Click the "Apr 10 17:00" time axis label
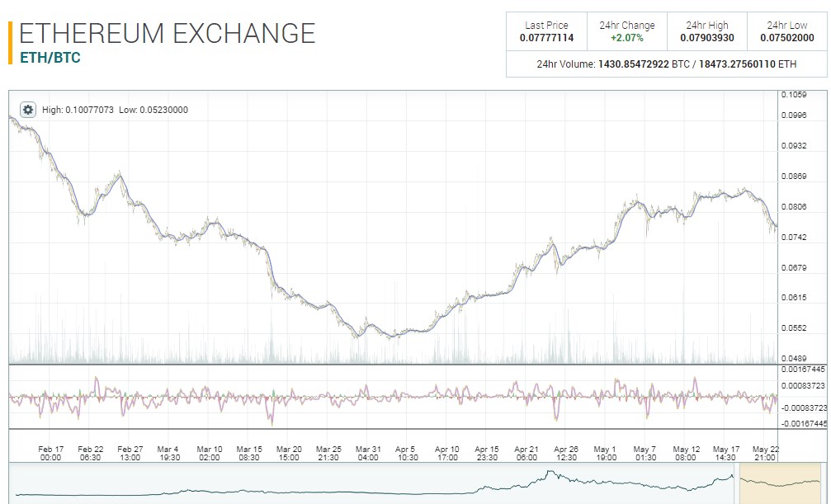831x504 pixels. 447,453
